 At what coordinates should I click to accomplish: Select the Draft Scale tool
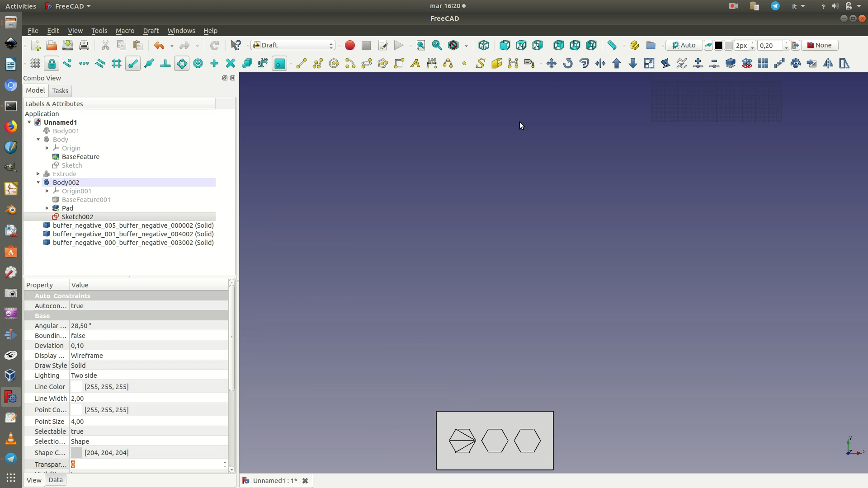(x=649, y=63)
